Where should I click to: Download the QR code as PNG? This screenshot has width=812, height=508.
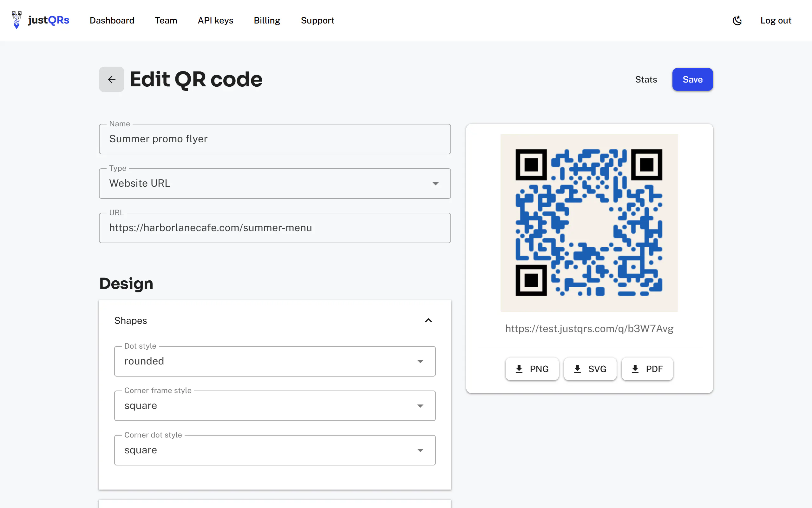point(532,369)
